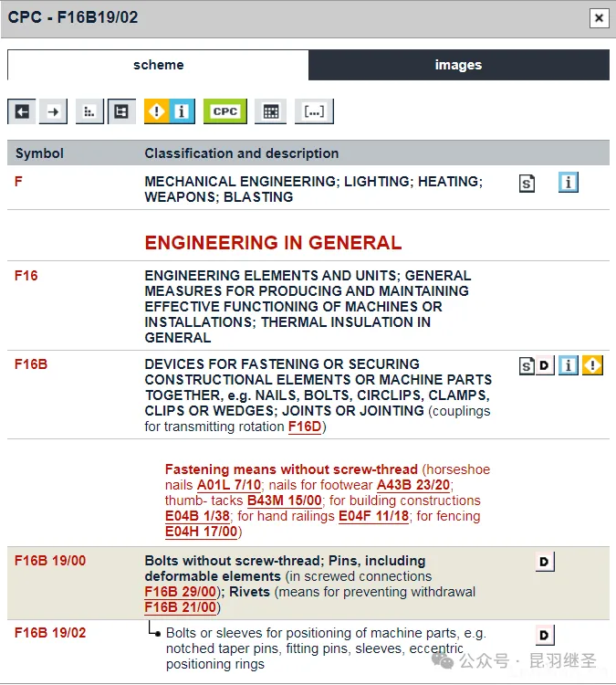616x685 pixels.
Task: Open the D definition icon for F16B
Action: click(x=545, y=366)
